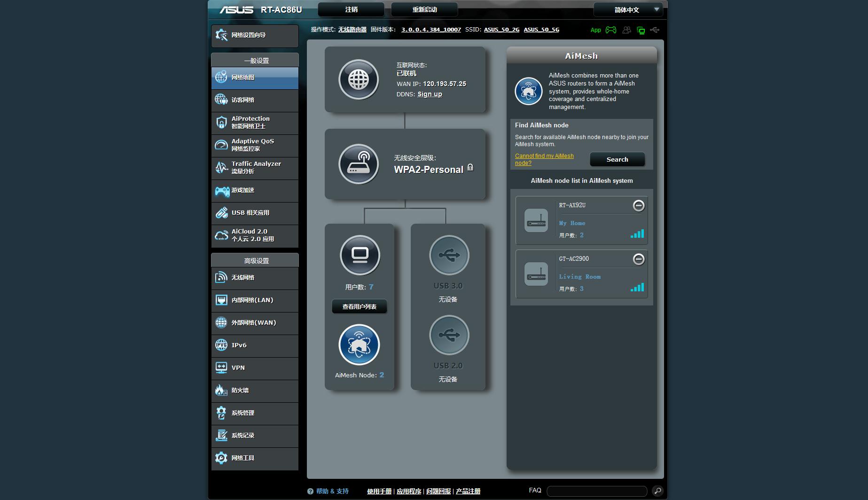
Task: Open the AiProtection menu item
Action: [x=255, y=123]
